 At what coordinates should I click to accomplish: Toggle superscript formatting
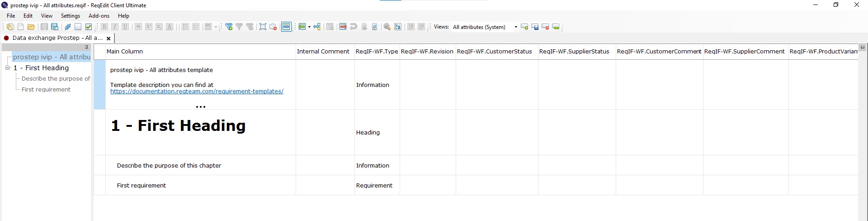pyautogui.click(x=148, y=27)
